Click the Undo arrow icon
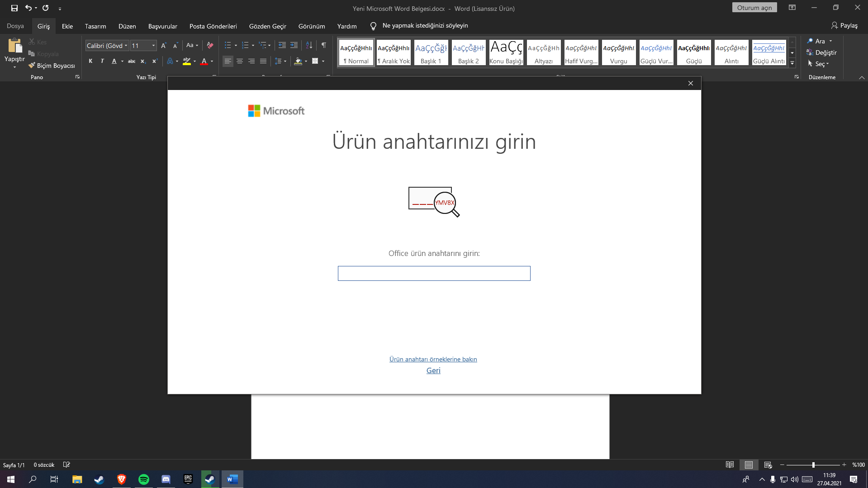The width and height of the screenshot is (868, 488). [x=28, y=8]
